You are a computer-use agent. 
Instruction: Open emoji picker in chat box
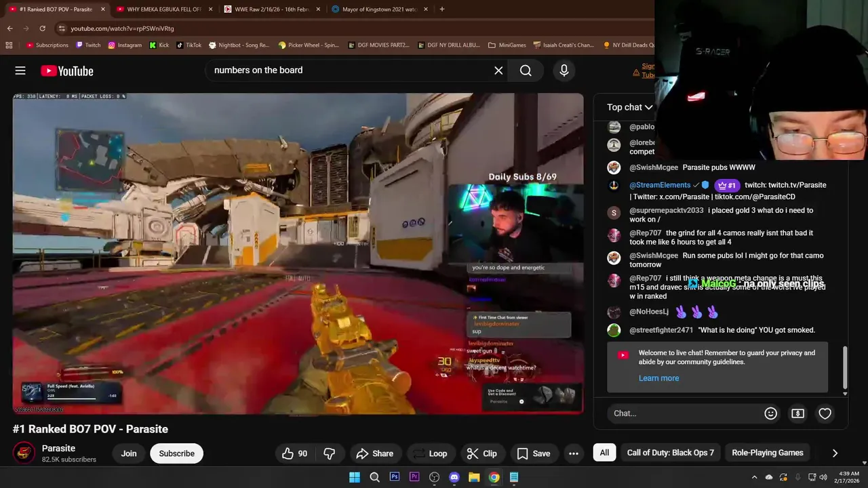770,413
